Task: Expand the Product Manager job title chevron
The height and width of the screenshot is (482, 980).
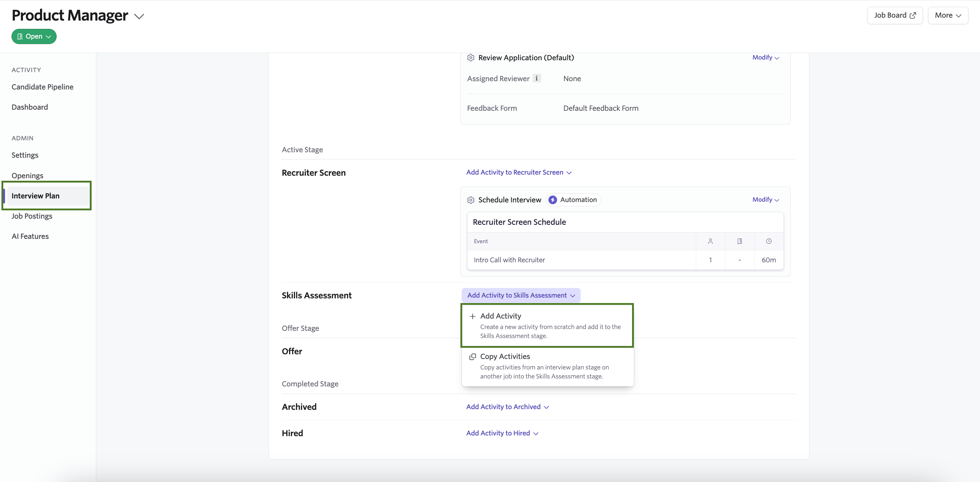Action: 139,16
